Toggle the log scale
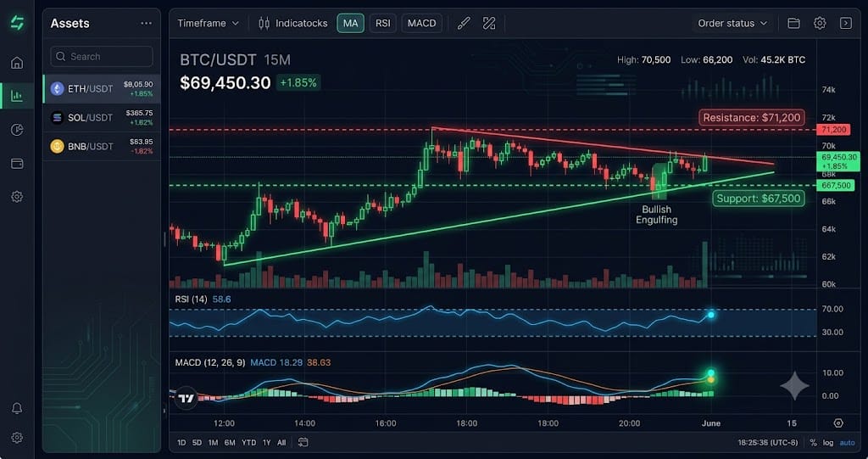868x459 pixels. coord(828,442)
